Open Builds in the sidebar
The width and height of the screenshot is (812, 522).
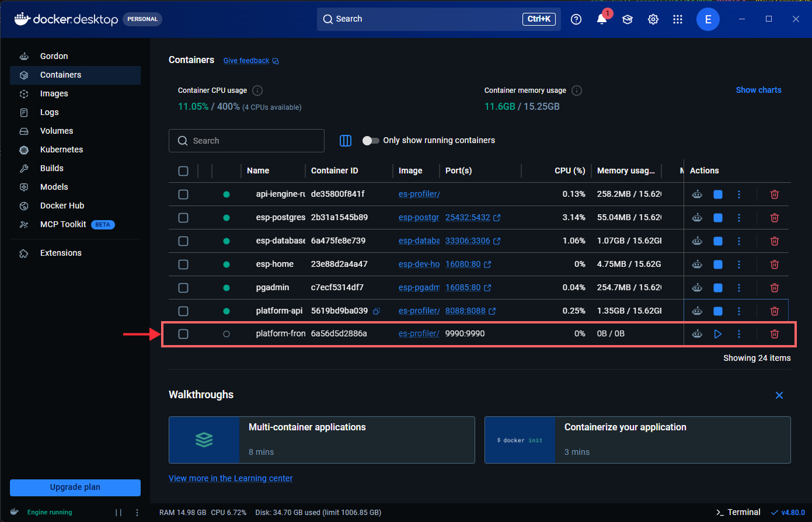coord(75,169)
